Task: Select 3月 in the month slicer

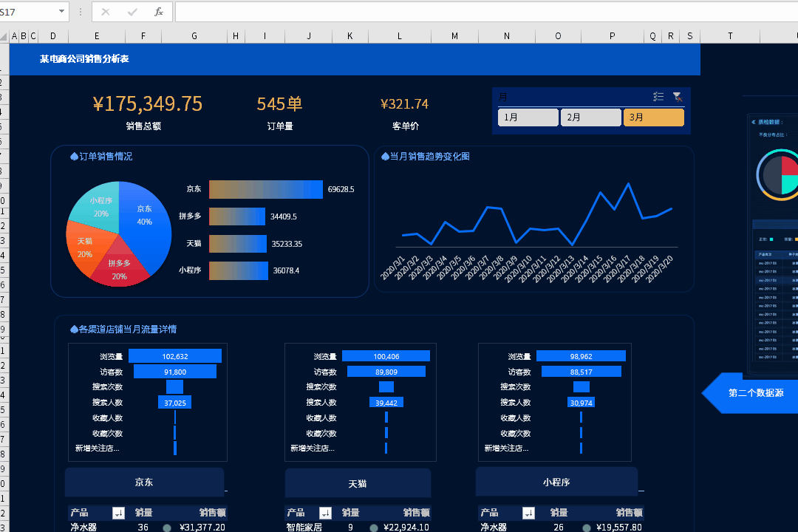Action: tap(653, 117)
